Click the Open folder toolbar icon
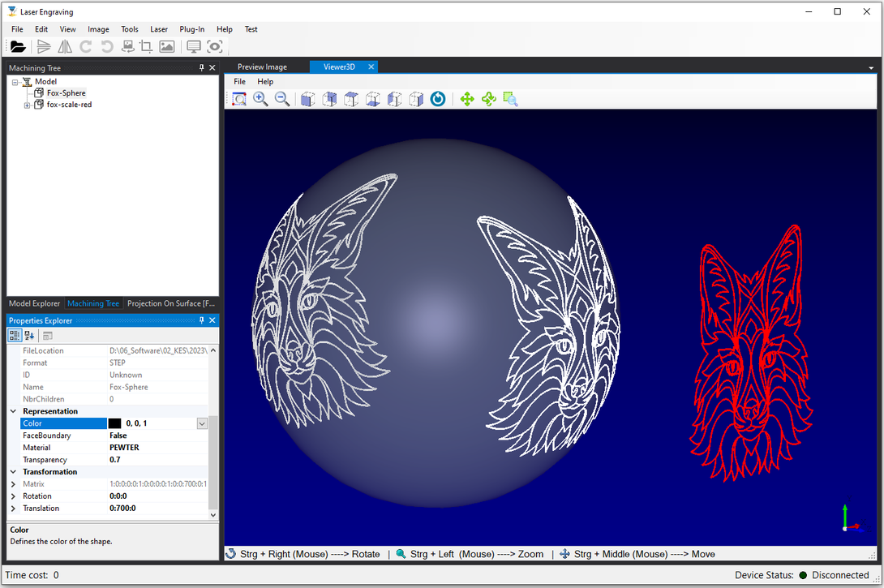This screenshot has height=588, width=884. [x=18, y=47]
